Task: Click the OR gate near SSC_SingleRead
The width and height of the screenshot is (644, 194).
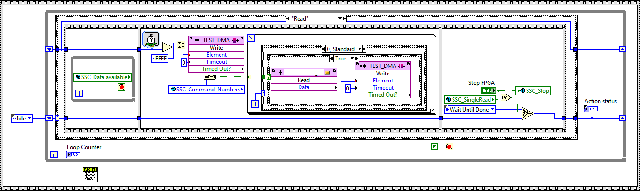Action: pyautogui.click(x=506, y=97)
